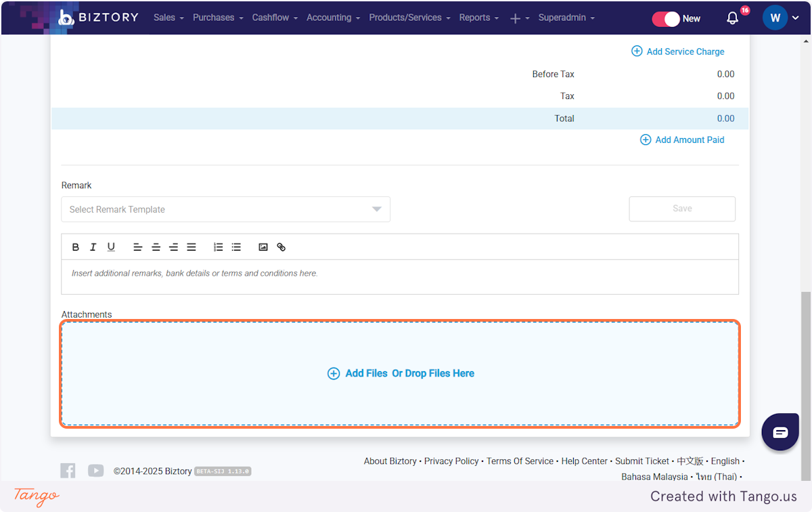The width and height of the screenshot is (812, 512).
Task: Open the Submit Ticket link
Action: coord(642,461)
